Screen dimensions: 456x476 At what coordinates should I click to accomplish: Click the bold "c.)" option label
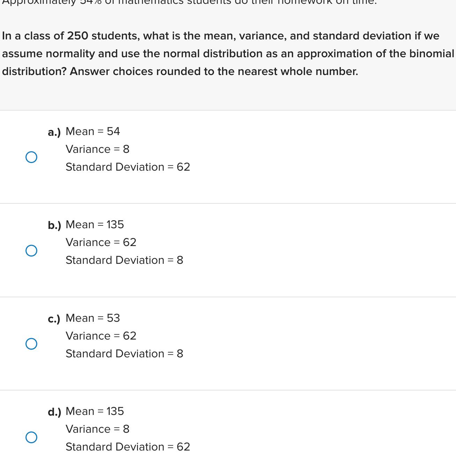(54, 319)
